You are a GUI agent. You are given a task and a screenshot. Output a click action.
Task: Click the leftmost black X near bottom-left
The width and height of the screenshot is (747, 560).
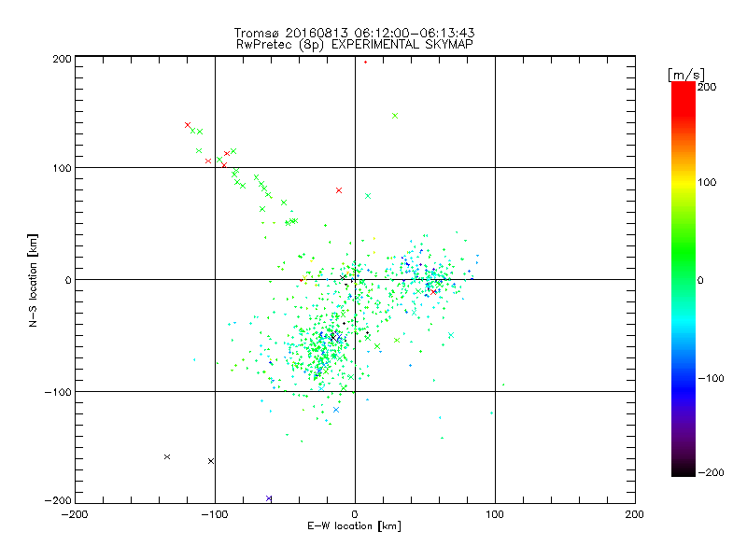pyautogui.click(x=167, y=456)
